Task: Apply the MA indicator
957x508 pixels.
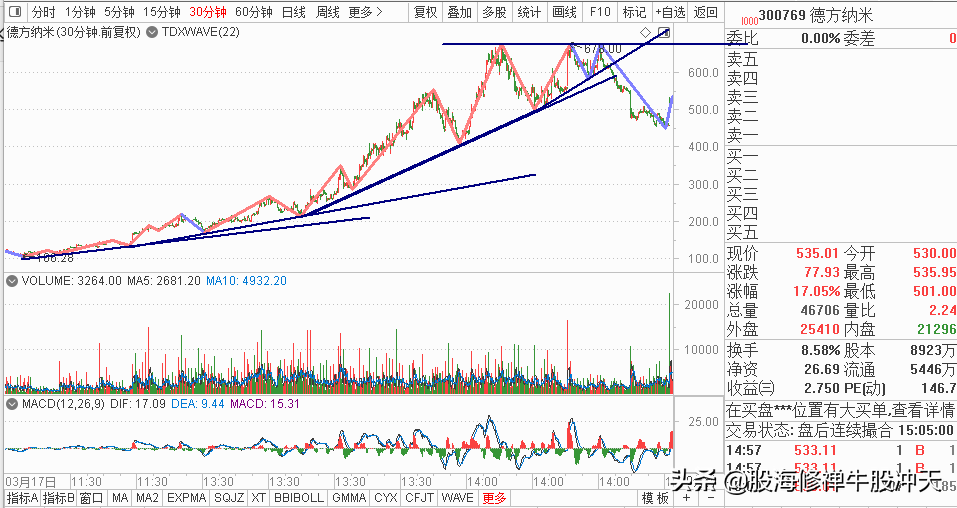Action: tap(120, 498)
